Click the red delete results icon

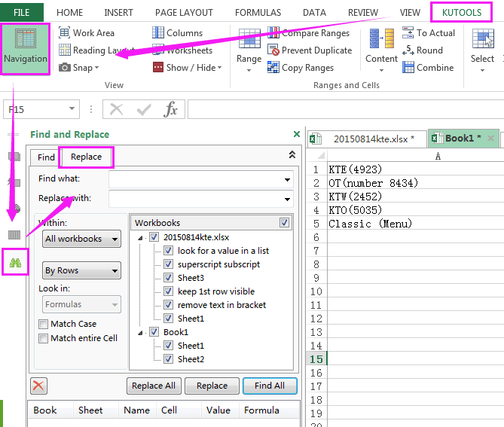(38, 386)
